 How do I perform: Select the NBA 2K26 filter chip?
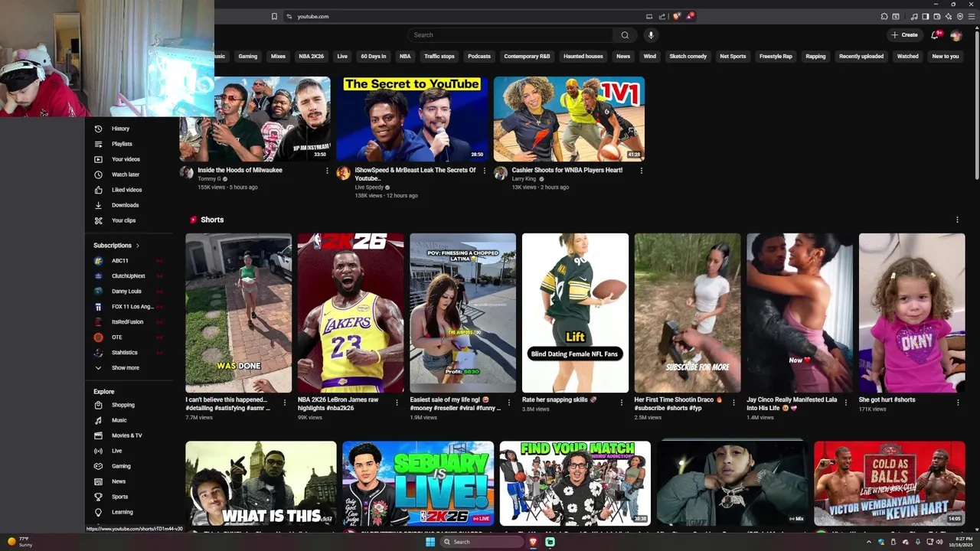pyautogui.click(x=312, y=56)
